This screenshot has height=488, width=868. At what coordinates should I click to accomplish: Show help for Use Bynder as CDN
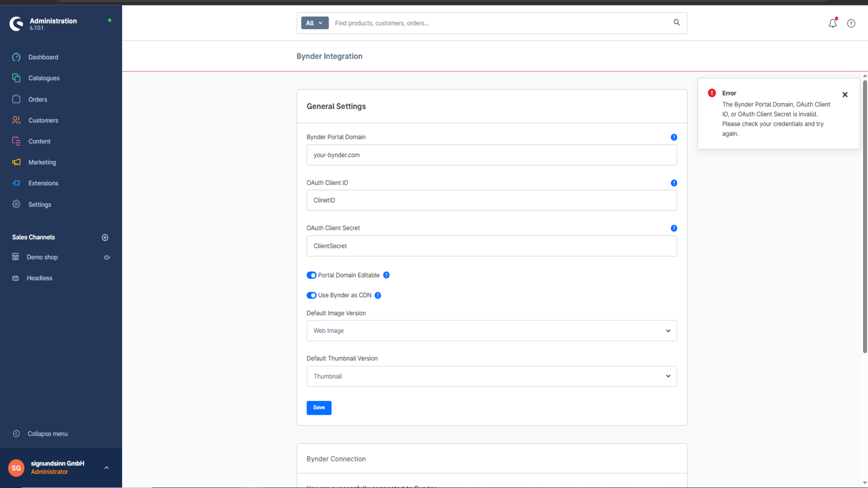377,295
